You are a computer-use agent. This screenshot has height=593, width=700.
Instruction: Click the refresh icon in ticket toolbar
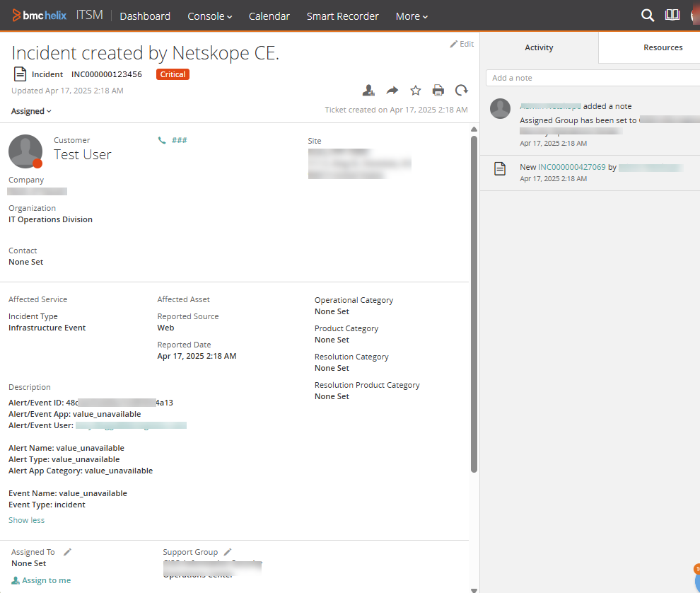click(x=461, y=91)
